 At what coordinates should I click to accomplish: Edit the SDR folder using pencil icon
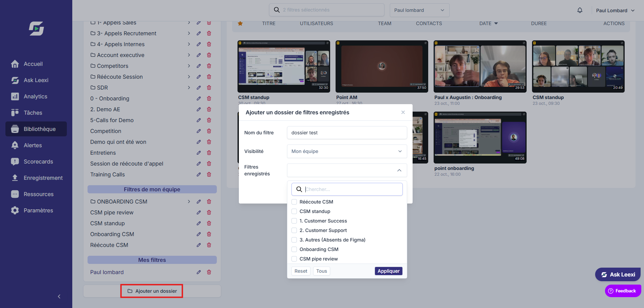point(199,88)
